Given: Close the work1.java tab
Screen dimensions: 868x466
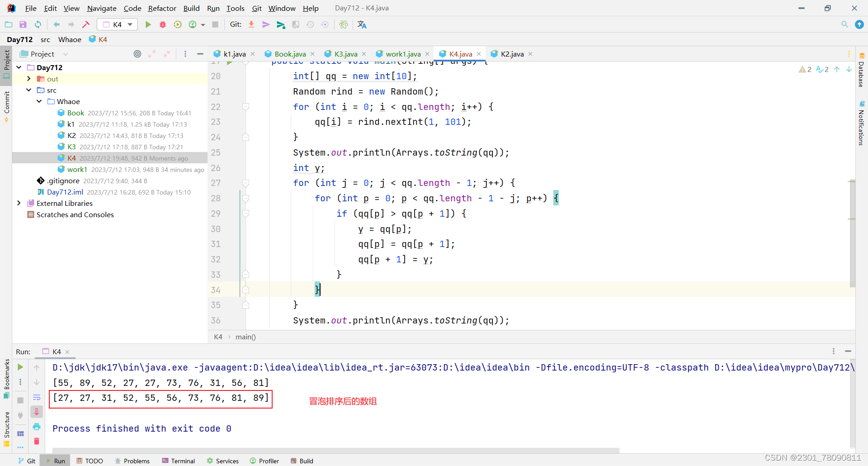Looking at the screenshot, I should click(427, 54).
